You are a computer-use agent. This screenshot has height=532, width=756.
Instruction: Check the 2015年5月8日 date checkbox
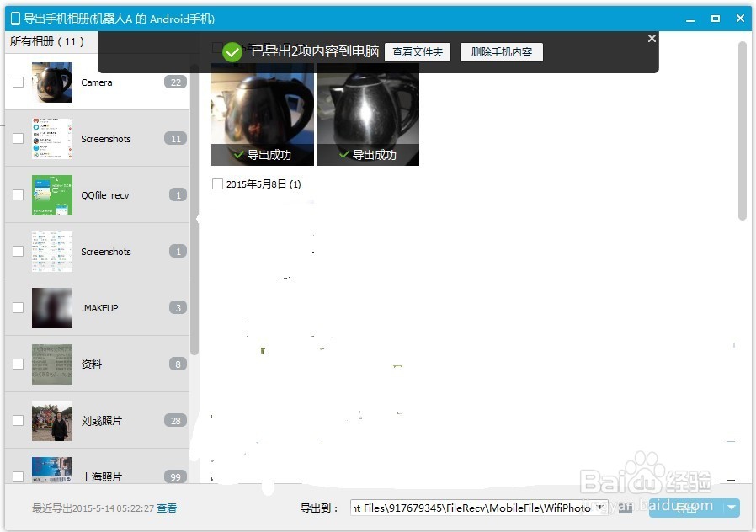pyautogui.click(x=217, y=184)
